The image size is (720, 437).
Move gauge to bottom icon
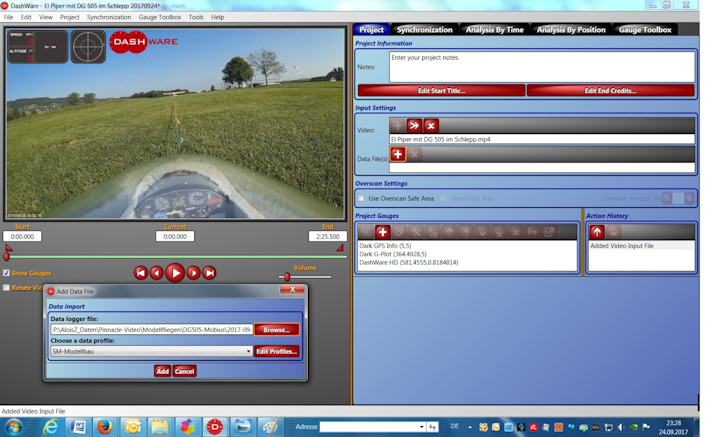tap(499, 232)
